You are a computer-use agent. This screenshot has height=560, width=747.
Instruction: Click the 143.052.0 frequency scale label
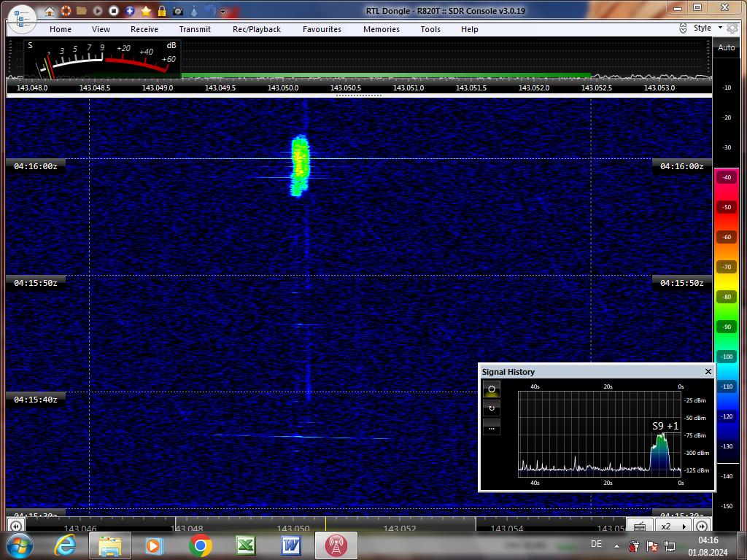534,88
